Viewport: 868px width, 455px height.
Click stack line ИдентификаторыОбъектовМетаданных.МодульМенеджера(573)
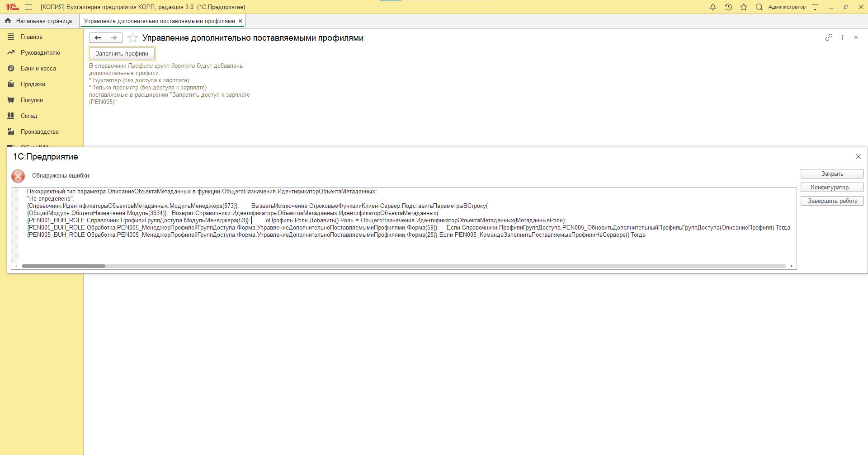pos(258,206)
